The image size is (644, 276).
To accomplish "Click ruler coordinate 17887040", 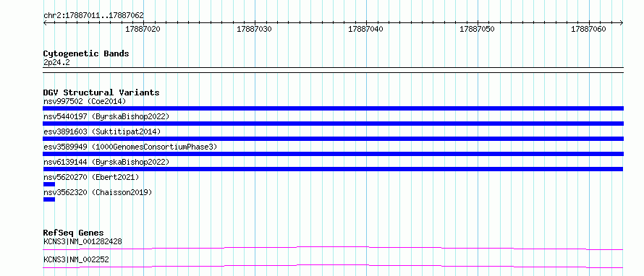I will [x=365, y=29].
